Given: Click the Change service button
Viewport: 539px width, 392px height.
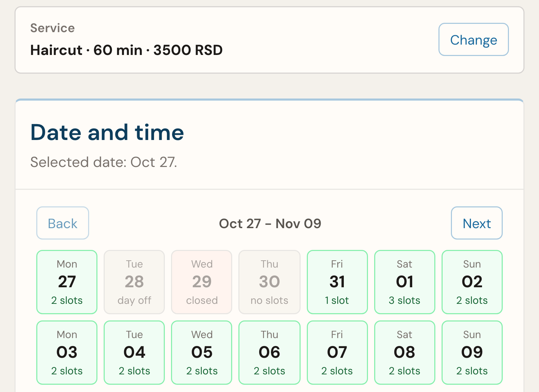Looking at the screenshot, I should (473, 39).
